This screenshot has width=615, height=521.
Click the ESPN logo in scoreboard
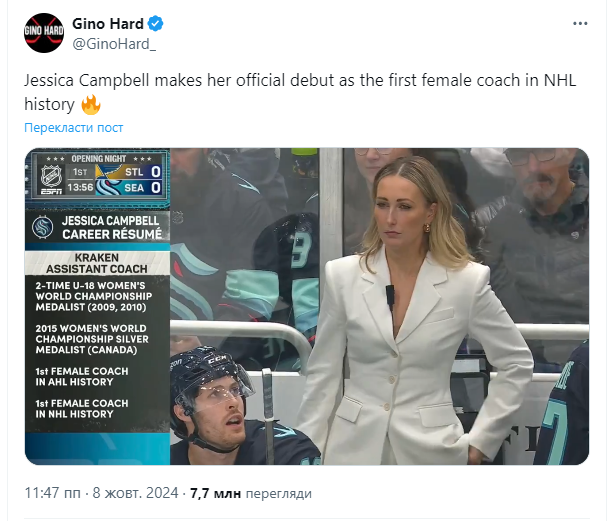(x=52, y=191)
